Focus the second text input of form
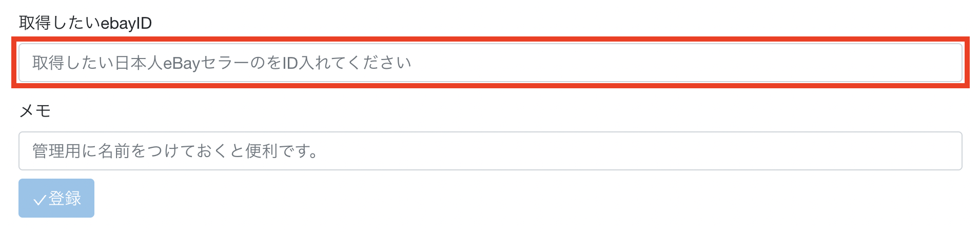The height and width of the screenshot is (232, 980). tap(490, 151)
